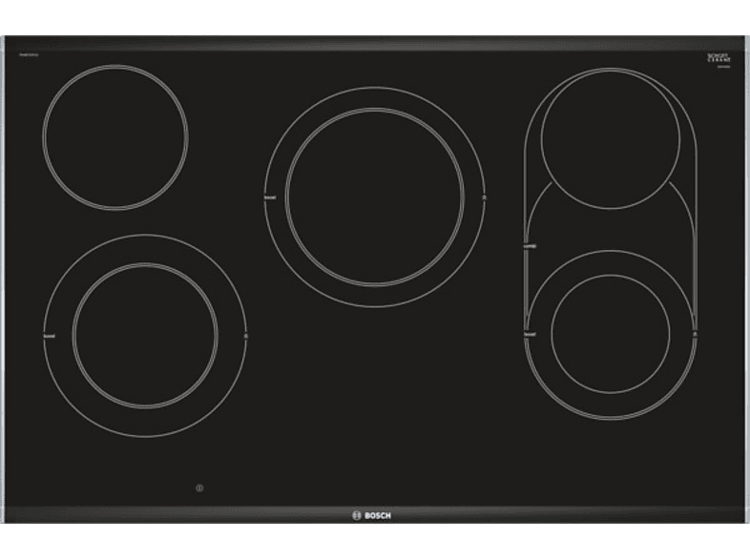Tap the small power symbol near the bottom

[x=198, y=489]
